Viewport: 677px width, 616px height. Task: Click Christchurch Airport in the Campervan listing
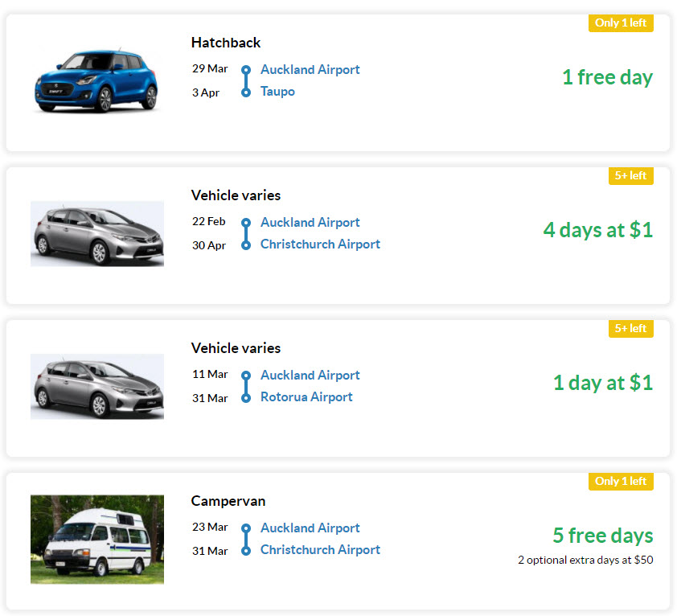[320, 550]
